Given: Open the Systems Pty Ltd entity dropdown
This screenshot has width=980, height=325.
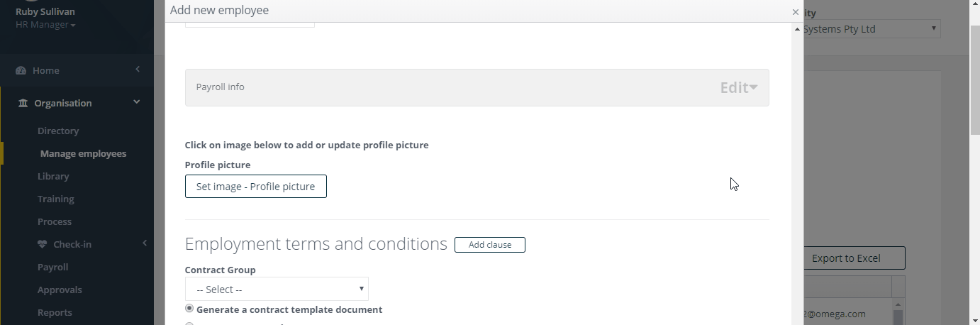Looking at the screenshot, I should pyautogui.click(x=872, y=29).
